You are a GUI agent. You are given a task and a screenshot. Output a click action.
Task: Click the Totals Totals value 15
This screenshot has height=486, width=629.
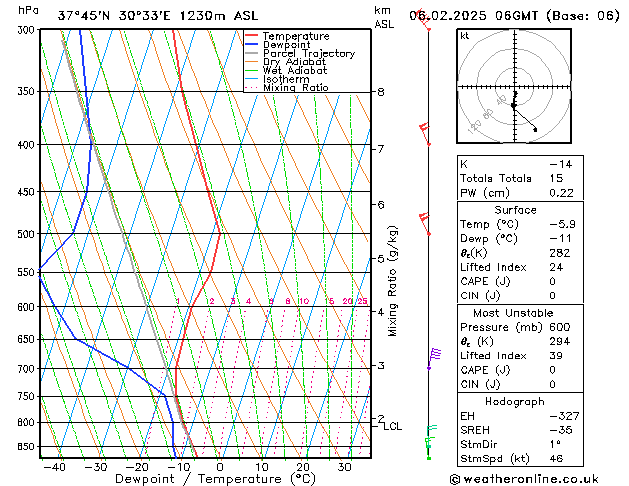(x=556, y=178)
